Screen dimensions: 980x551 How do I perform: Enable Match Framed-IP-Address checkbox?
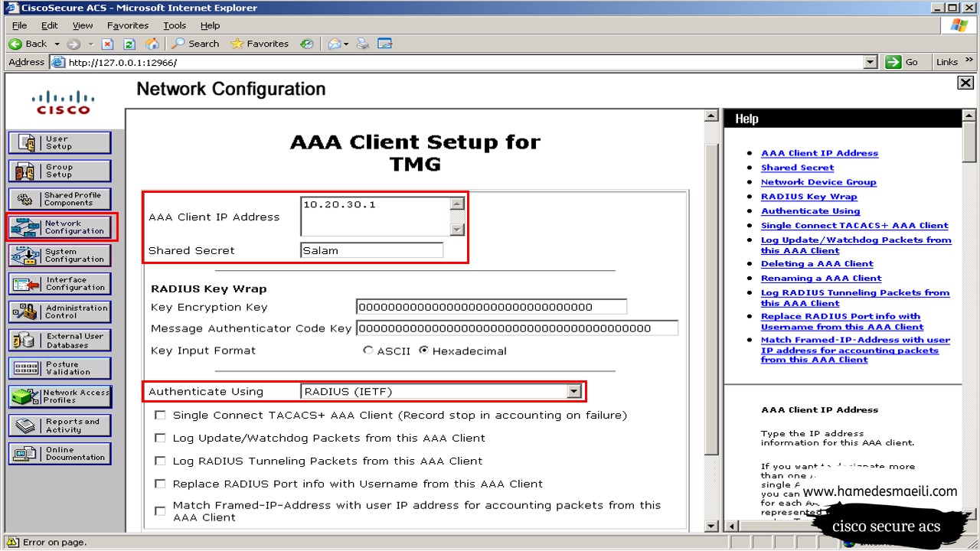160,510
